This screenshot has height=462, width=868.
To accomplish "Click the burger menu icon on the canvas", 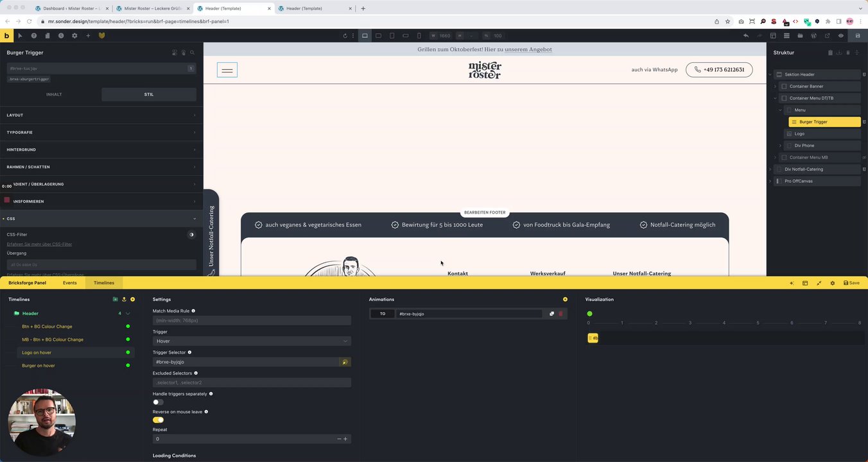I will coord(227,70).
